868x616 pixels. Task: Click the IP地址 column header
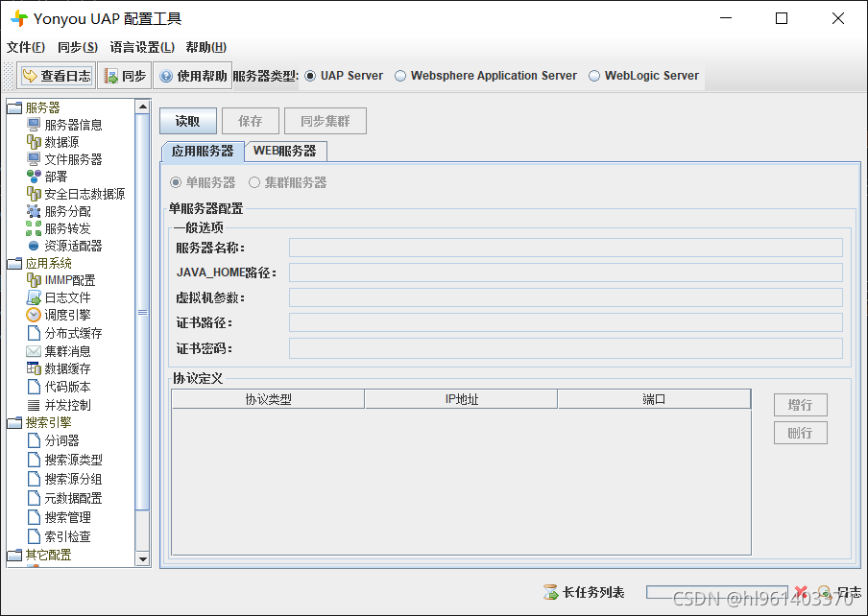pos(461,399)
